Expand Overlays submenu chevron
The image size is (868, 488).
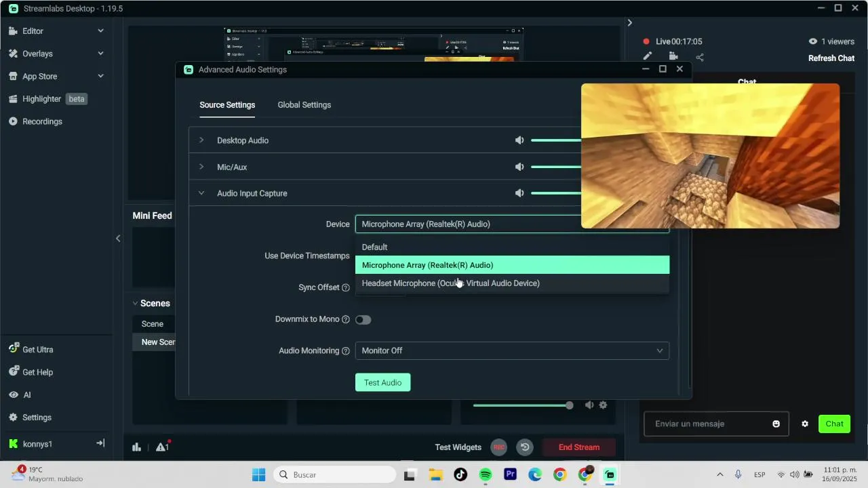pos(100,54)
